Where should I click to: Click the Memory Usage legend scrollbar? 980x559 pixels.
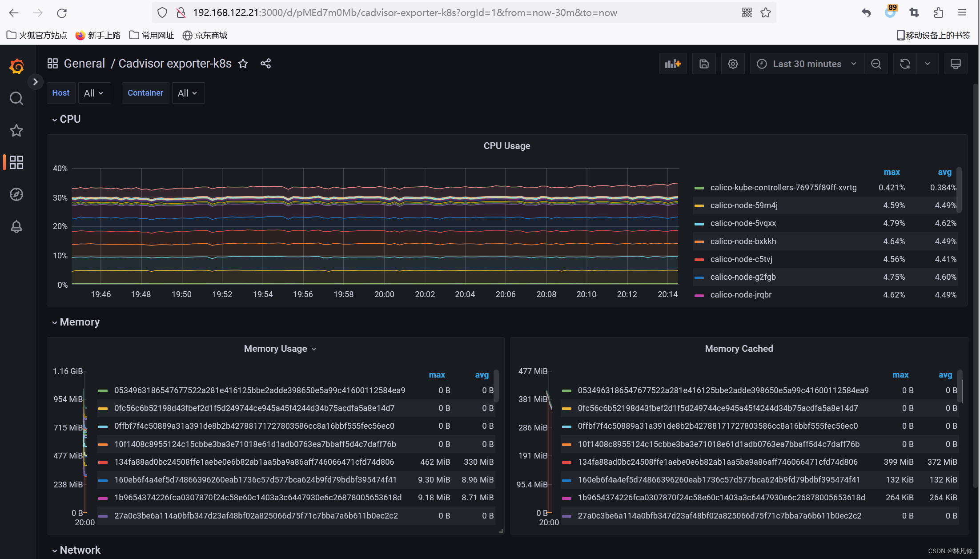click(x=496, y=386)
